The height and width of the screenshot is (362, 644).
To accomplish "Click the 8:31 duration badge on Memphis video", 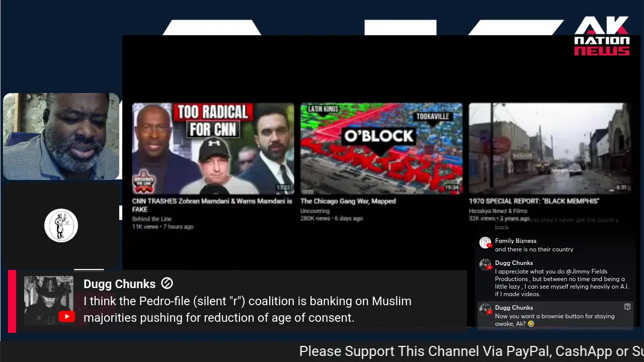I will [x=622, y=188].
